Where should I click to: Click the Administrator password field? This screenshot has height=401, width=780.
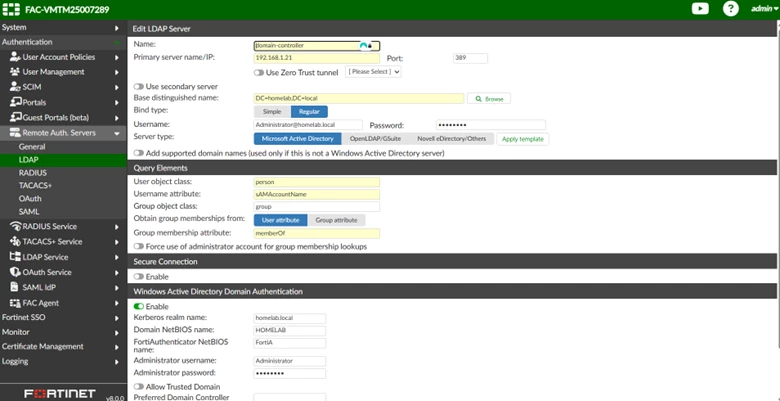tap(290, 373)
